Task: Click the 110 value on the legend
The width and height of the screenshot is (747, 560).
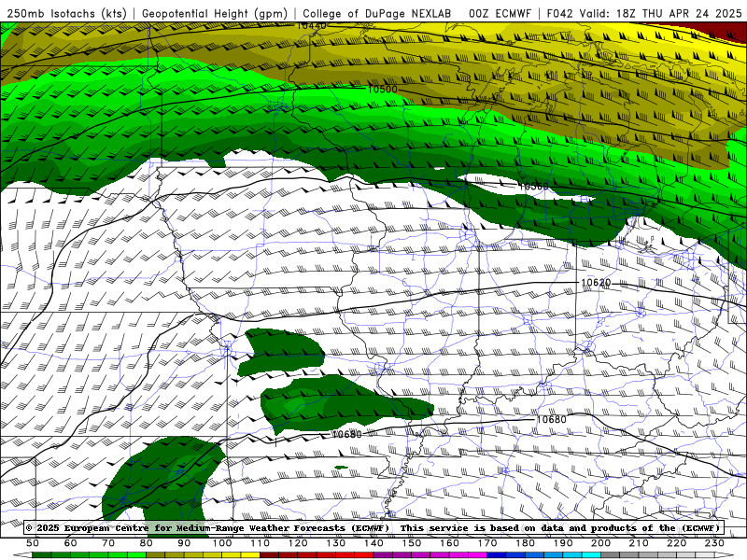Action: click(x=261, y=543)
